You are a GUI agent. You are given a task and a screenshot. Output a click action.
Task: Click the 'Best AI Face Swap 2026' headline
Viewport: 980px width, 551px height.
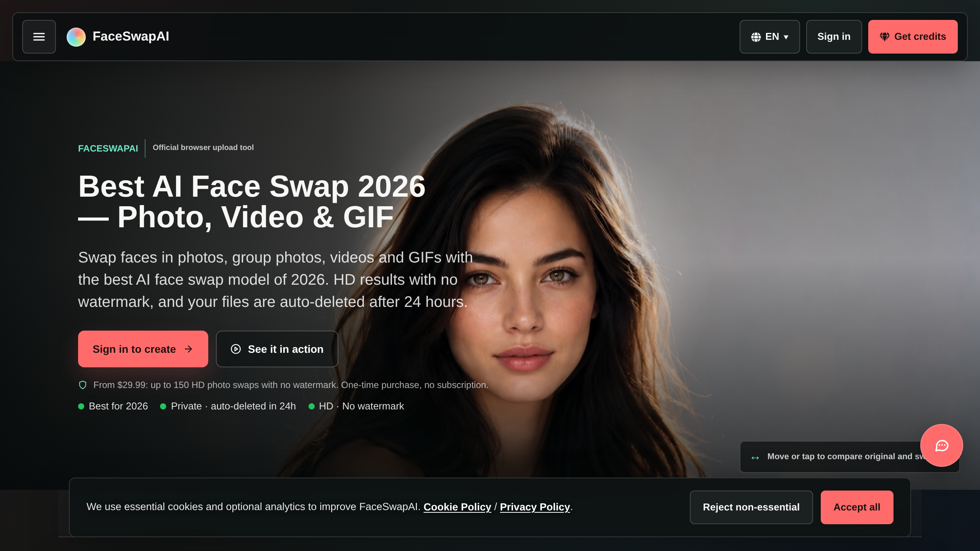pyautogui.click(x=252, y=202)
